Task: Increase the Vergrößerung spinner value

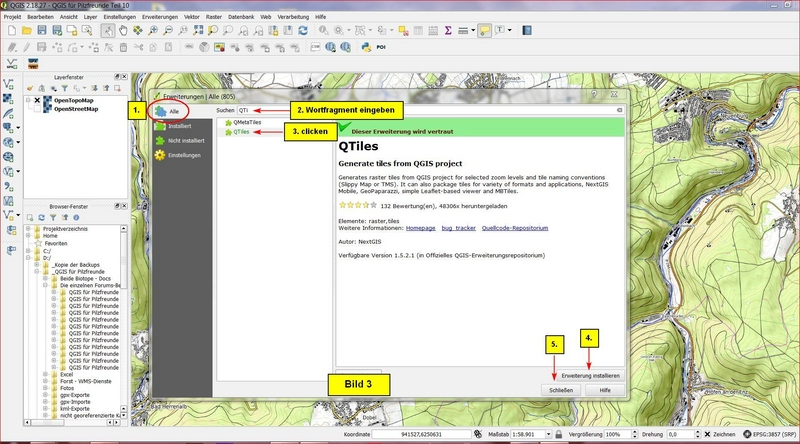Action: [635, 432]
